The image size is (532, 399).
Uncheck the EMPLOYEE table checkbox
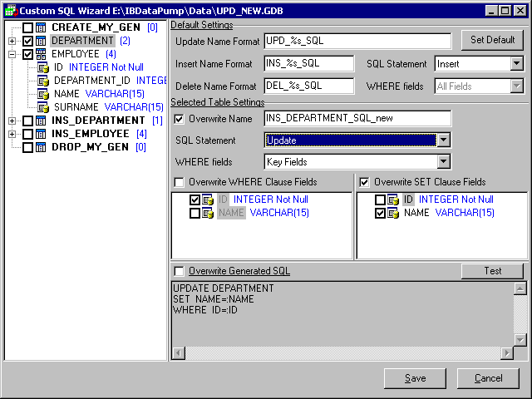pyautogui.click(x=27, y=54)
